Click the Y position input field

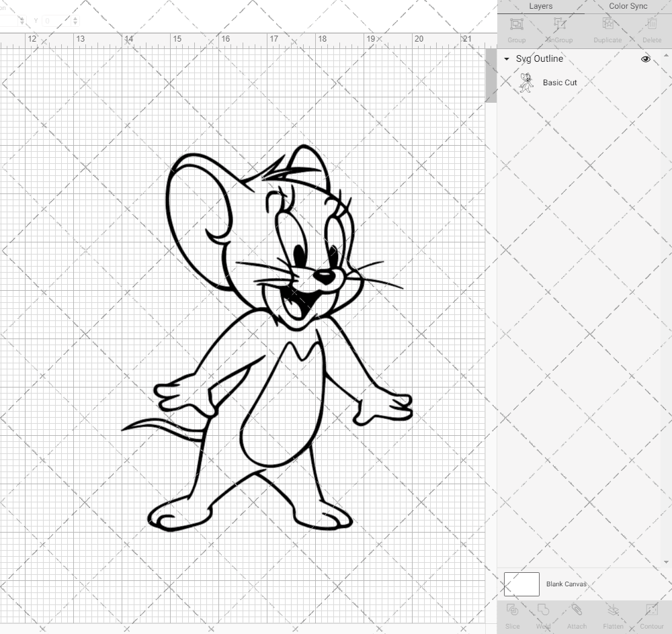(x=55, y=21)
